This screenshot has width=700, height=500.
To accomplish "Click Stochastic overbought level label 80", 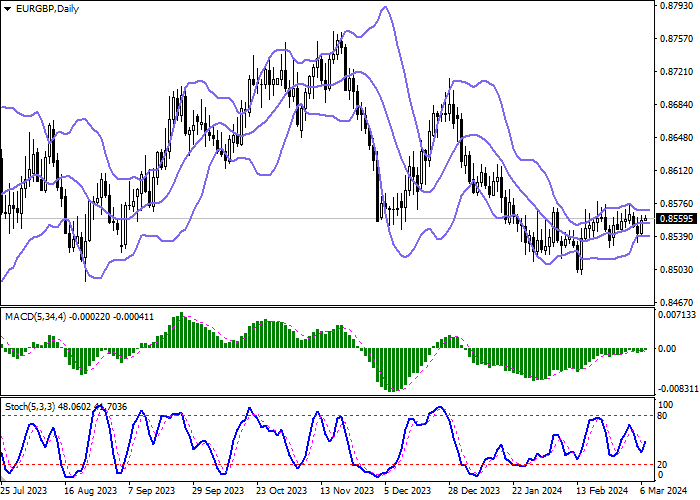I will [x=662, y=416].
